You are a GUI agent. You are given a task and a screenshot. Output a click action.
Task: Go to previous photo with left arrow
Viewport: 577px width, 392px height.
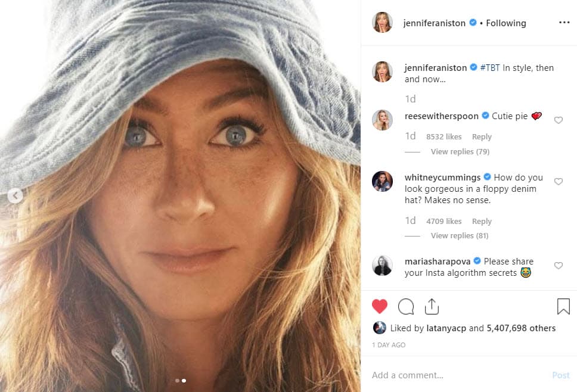pyautogui.click(x=15, y=195)
